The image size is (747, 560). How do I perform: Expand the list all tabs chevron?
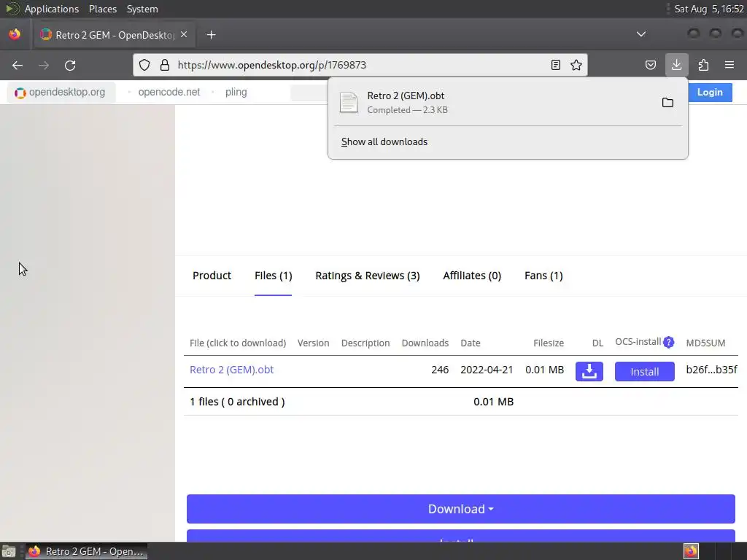click(x=641, y=34)
